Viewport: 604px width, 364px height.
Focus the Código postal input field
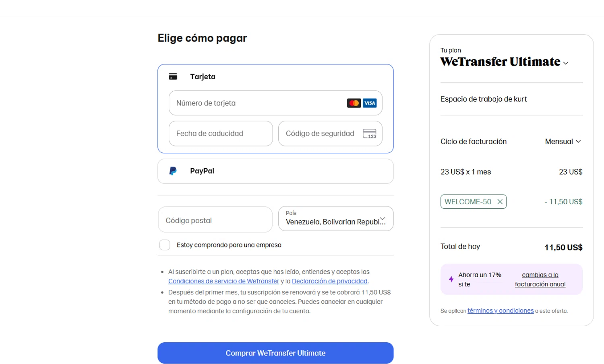tap(215, 220)
